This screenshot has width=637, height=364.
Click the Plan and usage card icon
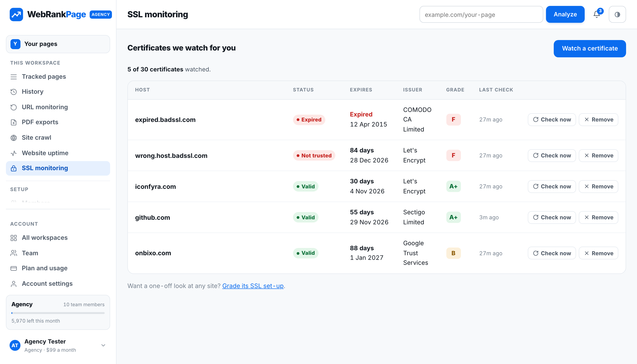pyautogui.click(x=14, y=268)
